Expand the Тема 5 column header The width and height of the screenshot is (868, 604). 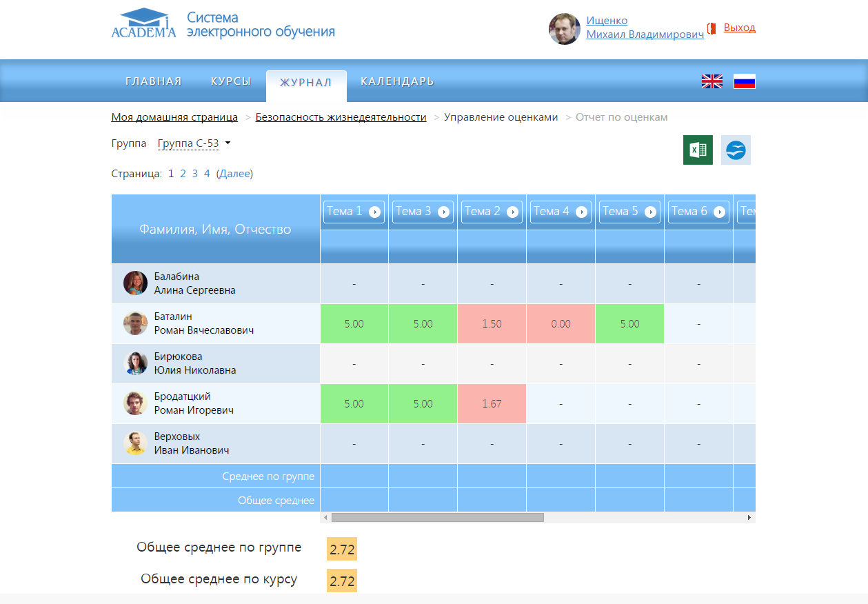click(629, 212)
